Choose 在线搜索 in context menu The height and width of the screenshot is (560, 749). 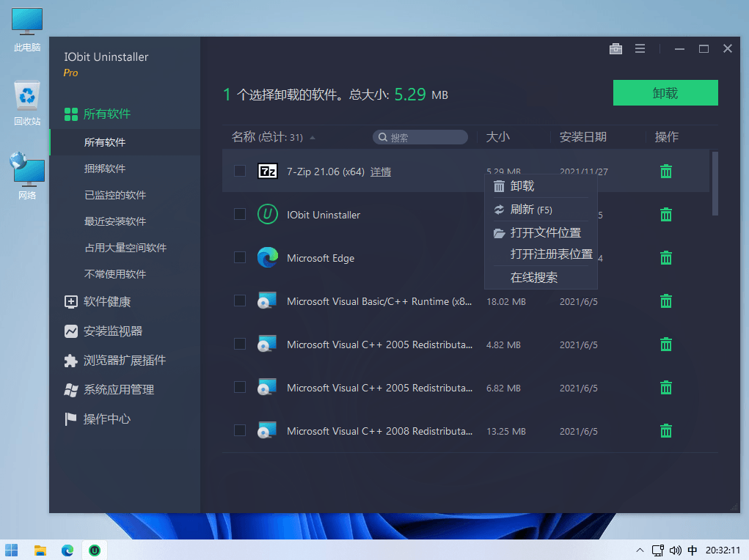point(541,277)
